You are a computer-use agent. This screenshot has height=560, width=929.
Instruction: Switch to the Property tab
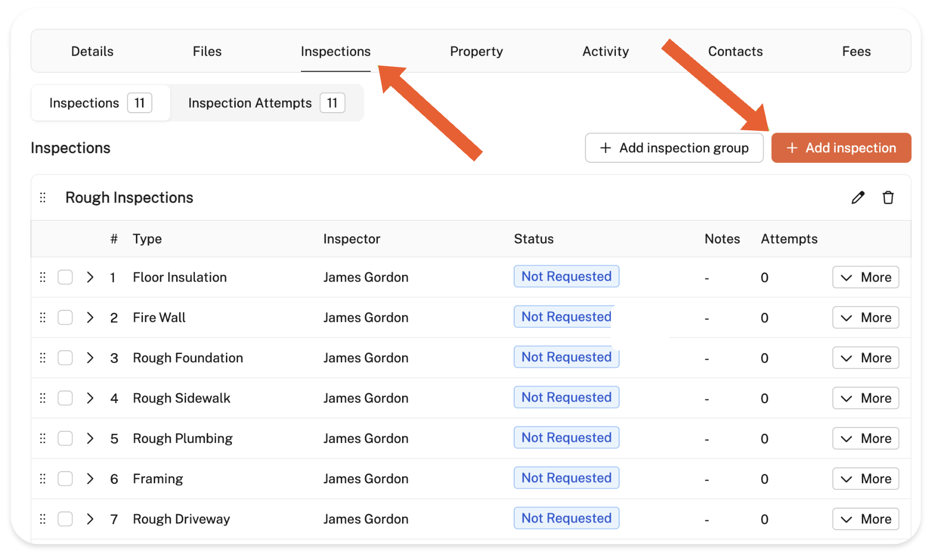(x=476, y=51)
